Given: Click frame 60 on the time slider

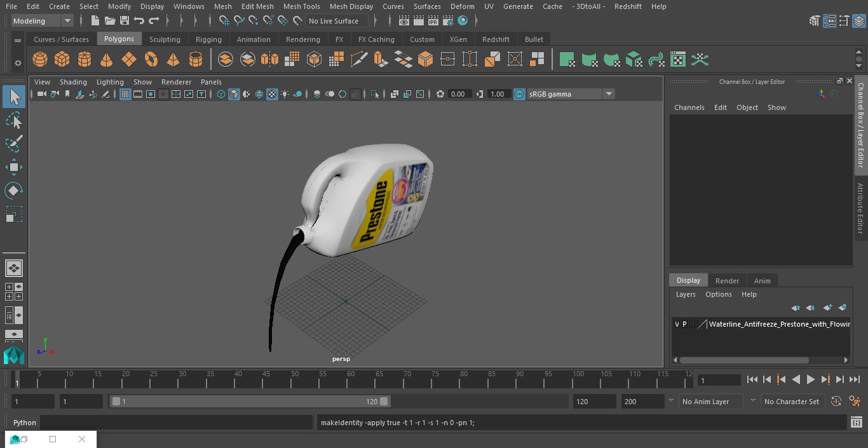Looking at the screenshot, I should 351,379.
